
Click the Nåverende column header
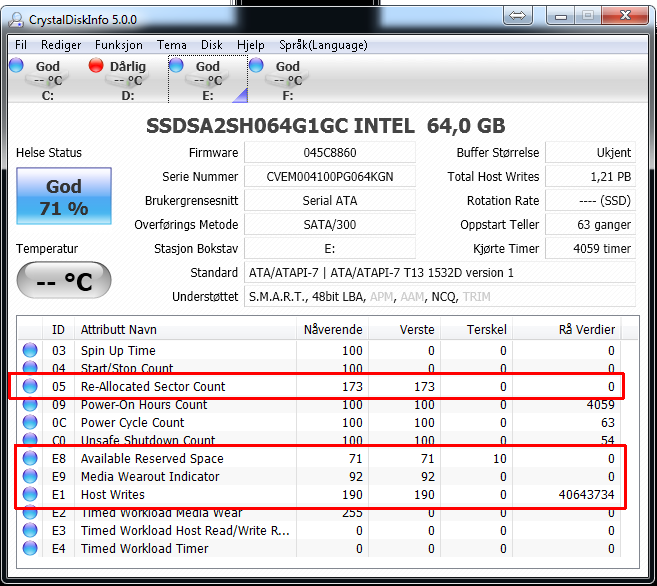333,330
